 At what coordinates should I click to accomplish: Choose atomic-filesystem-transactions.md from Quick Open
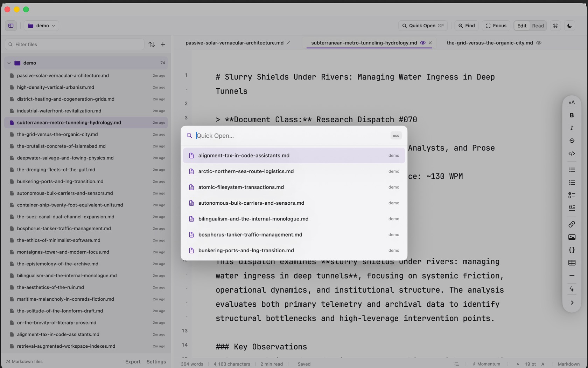294,187
